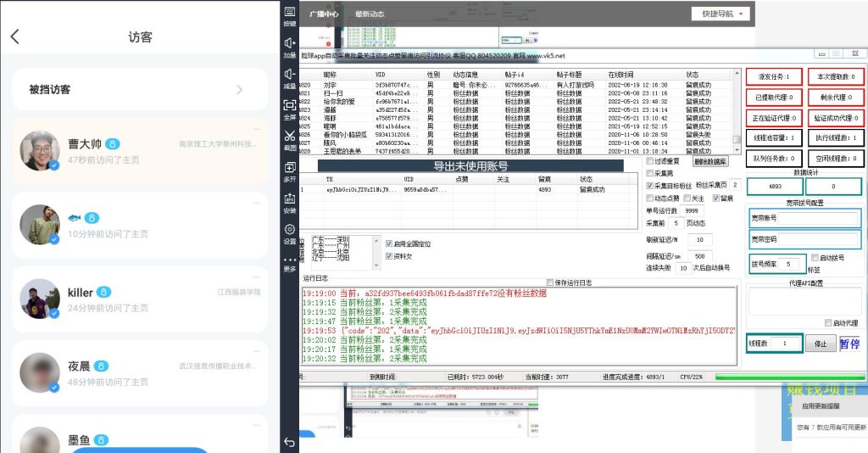This screenshot has height=453, width=868.
Task: Click the 停止 button
Action: click(x=820, y=344)
